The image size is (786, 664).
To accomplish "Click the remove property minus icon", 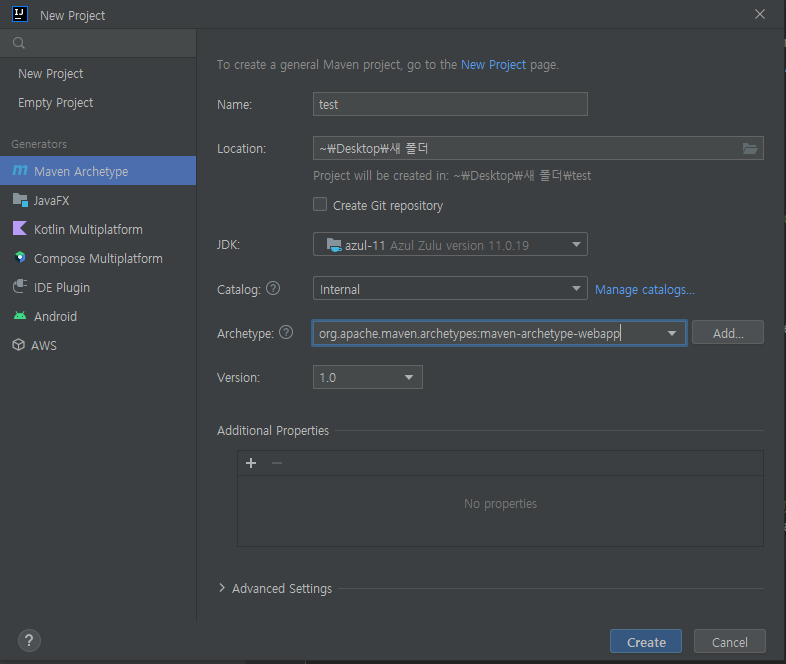I will point(277,463).
